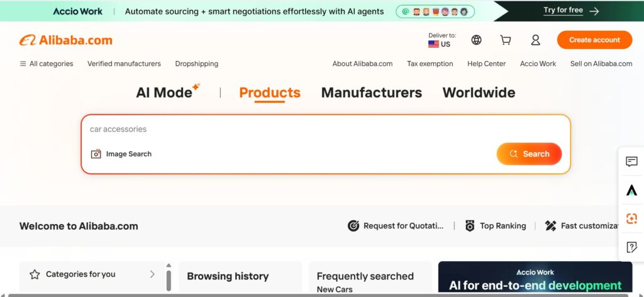This screenshot has width=644, height=297.
Task: Open All categories menu
Action: [47, 64]
